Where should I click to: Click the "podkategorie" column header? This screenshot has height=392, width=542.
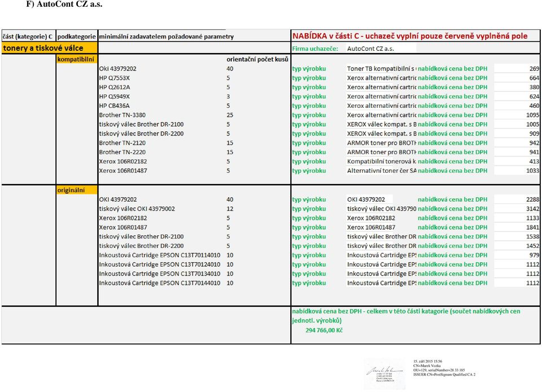pos(76,36)
